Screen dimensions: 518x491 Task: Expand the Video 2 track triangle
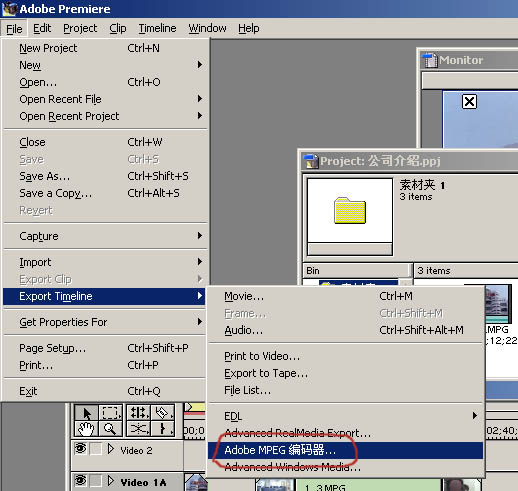(x=111, y=449)
